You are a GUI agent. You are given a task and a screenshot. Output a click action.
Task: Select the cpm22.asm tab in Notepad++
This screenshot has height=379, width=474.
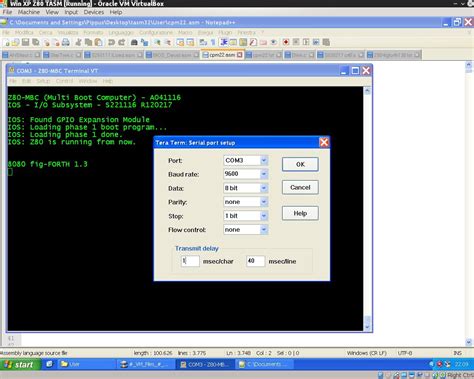pos(223,55)
